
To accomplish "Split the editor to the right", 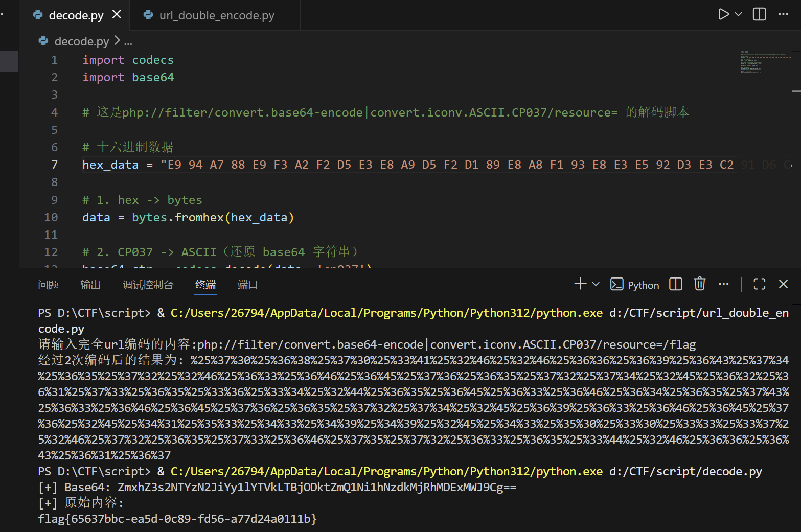I will [x=760, y=14].
